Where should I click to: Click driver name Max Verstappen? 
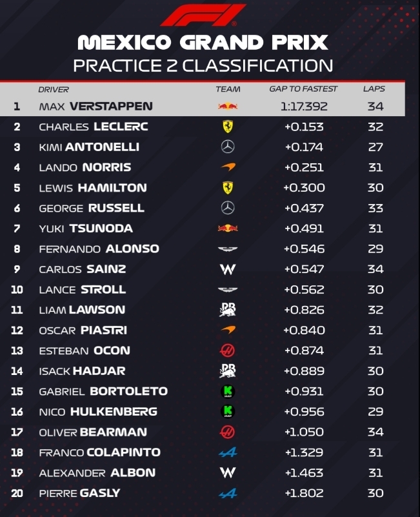pos(95,106)
